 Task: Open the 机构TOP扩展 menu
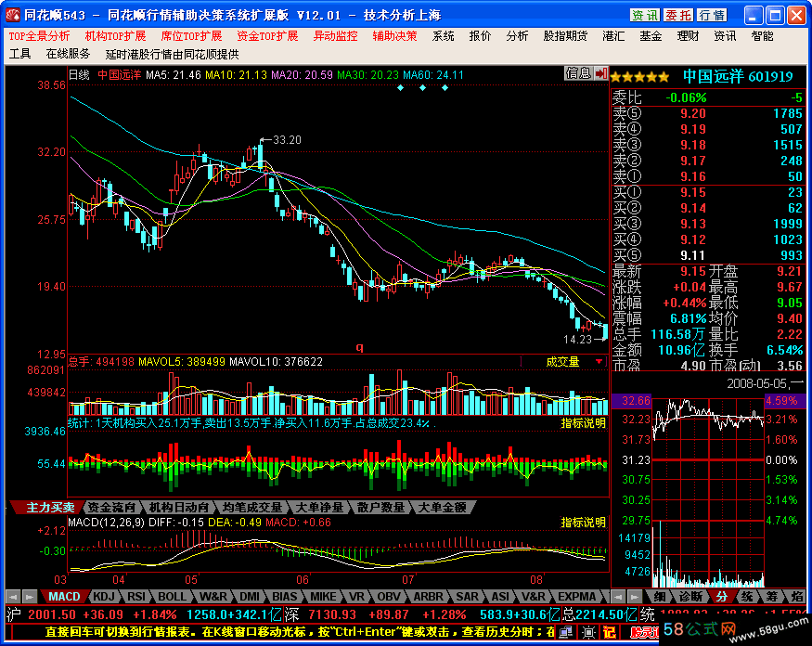(x=115, y=36)
